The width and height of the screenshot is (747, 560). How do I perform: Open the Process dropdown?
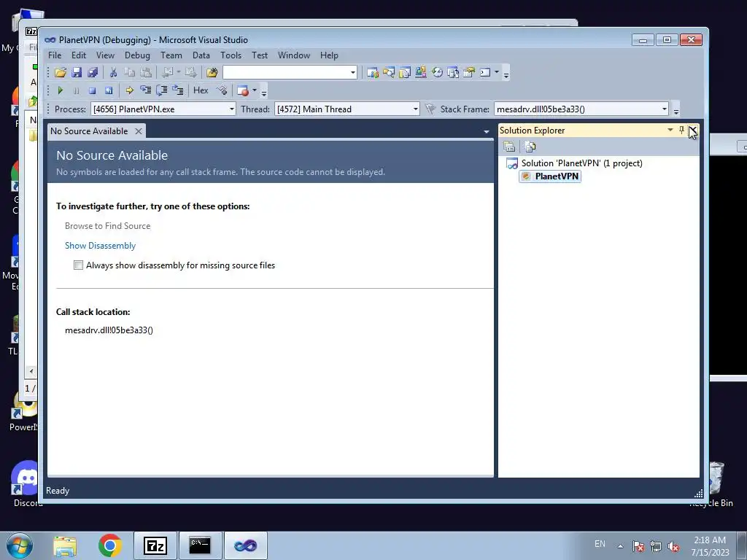231,109
